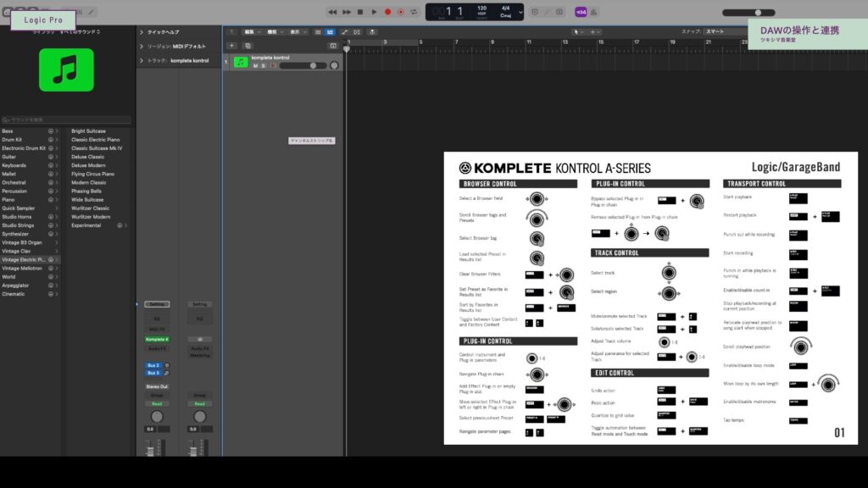The width and height of the screenshot is (868, 488).
Task: Choose Classic Electric Piano patch
Action: tap(95, 140)
